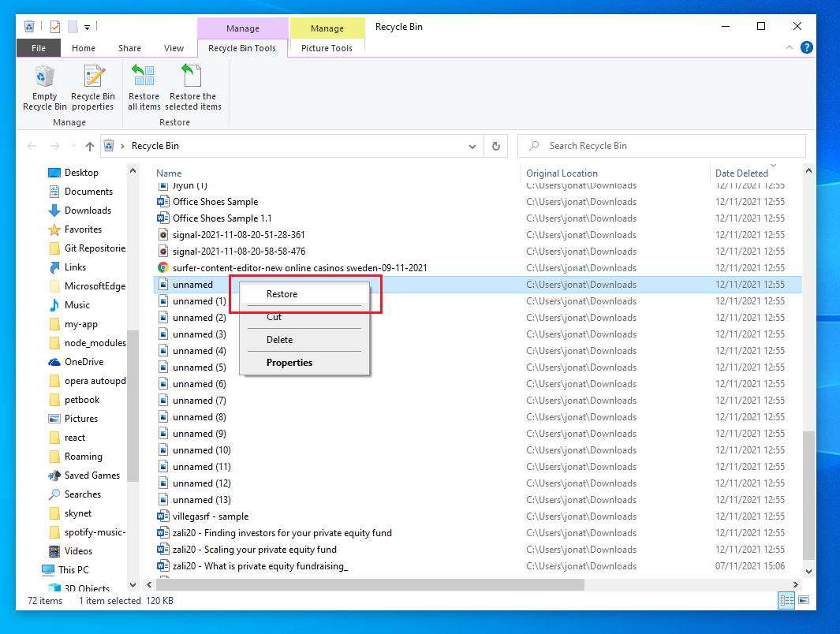
Task: Select Delete in the context menu
Action: tap(279, 340)
